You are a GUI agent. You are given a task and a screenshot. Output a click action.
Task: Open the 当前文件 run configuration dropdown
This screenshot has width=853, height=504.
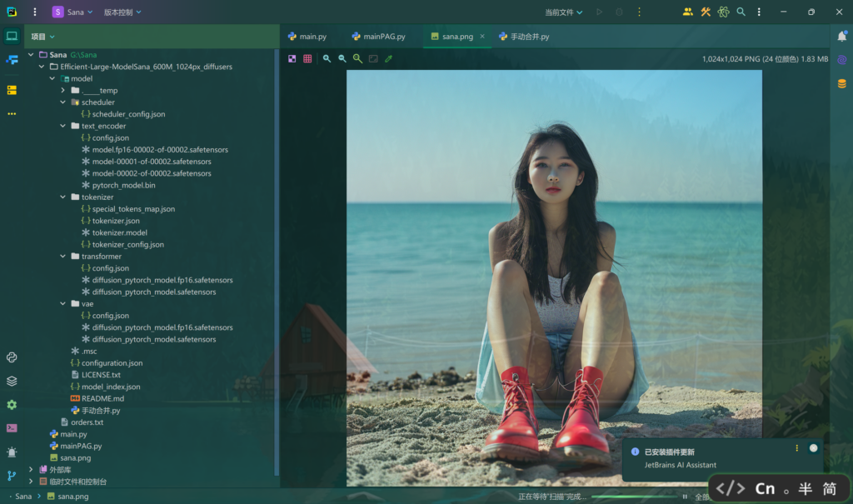(564, 12)
